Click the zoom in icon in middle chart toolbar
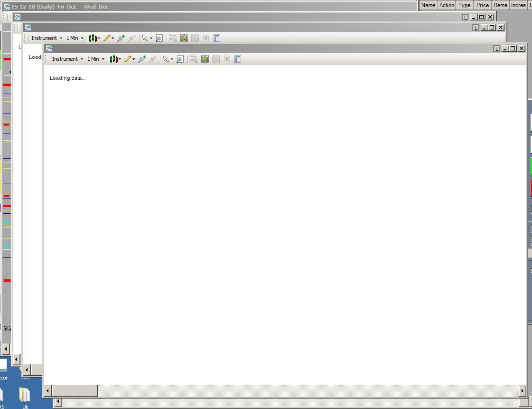532x409 pixels. click(x=121, y=38)
